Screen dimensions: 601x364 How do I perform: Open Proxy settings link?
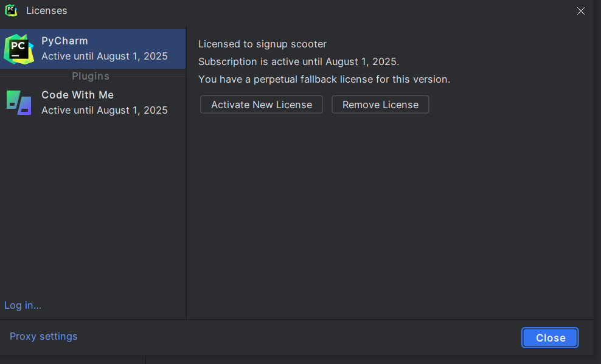point(44,337)
